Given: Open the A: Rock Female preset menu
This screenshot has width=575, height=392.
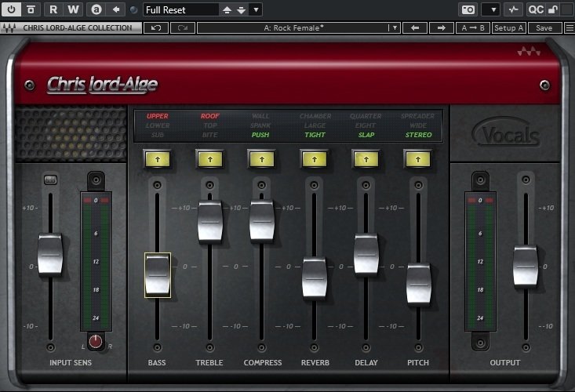Looking at the screenshot, I should click(298, 28).
